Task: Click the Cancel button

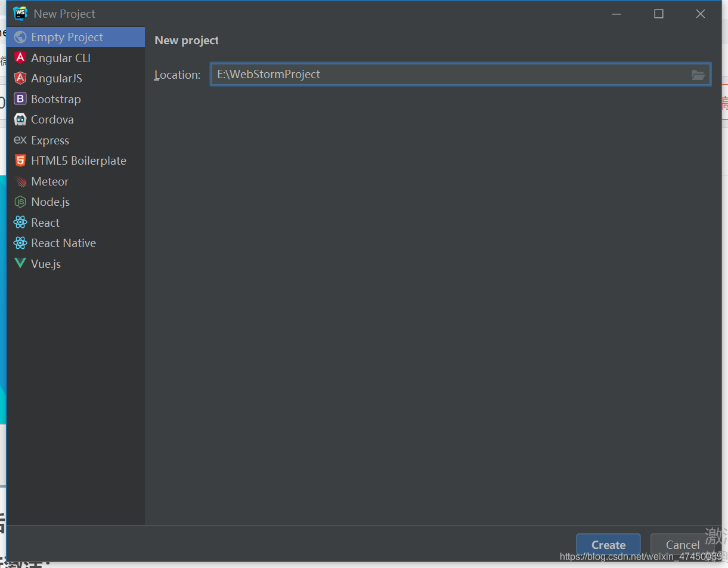Action: [x=683, y=545]
